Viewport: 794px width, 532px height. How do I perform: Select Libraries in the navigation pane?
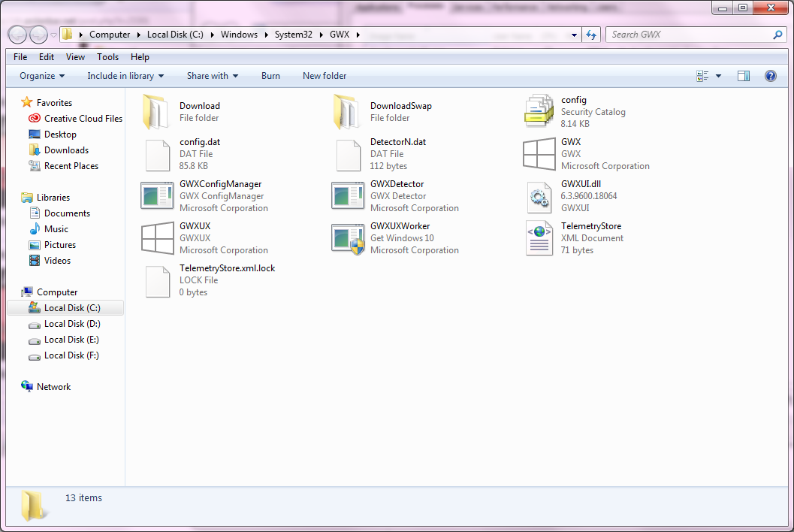[x=46, y=198]
